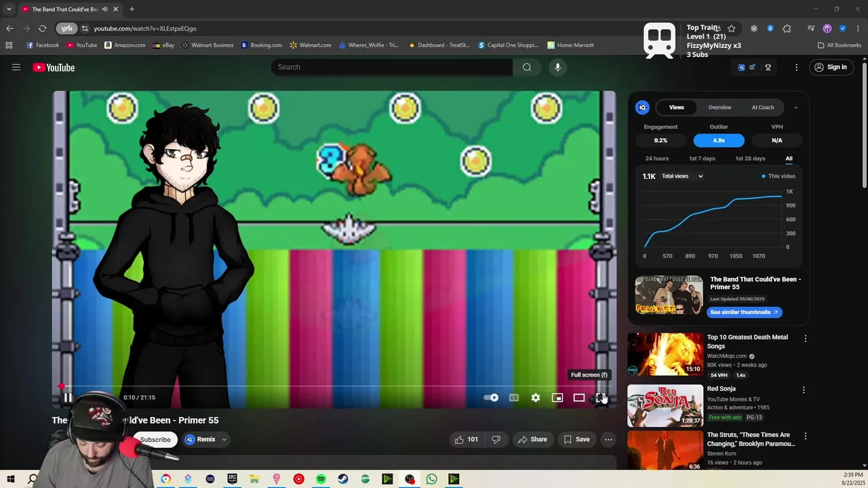Dislike the video
Screen dimensions: 868x488
pos(496,439)
